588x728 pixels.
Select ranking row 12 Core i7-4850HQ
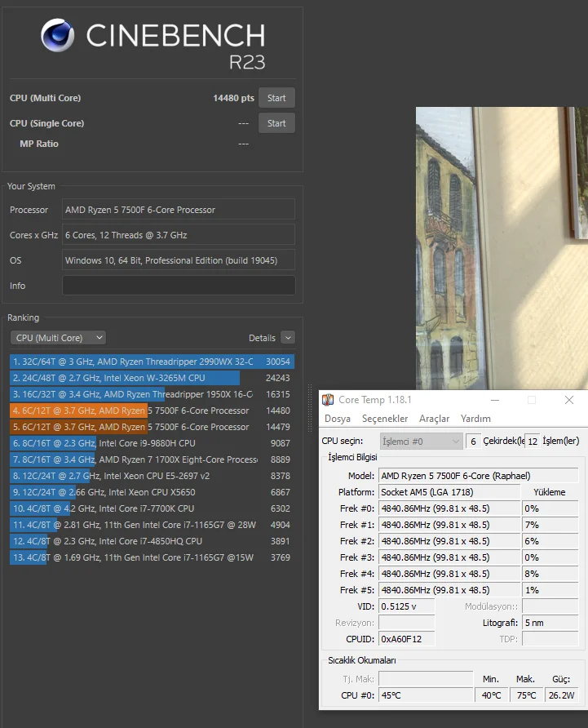(152, 541)
